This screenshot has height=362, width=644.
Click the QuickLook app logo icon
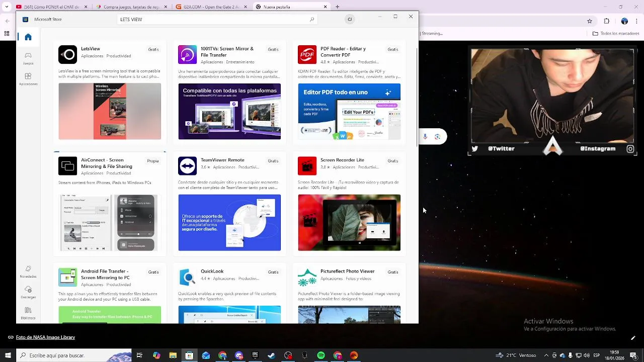(x=188, y=277)
